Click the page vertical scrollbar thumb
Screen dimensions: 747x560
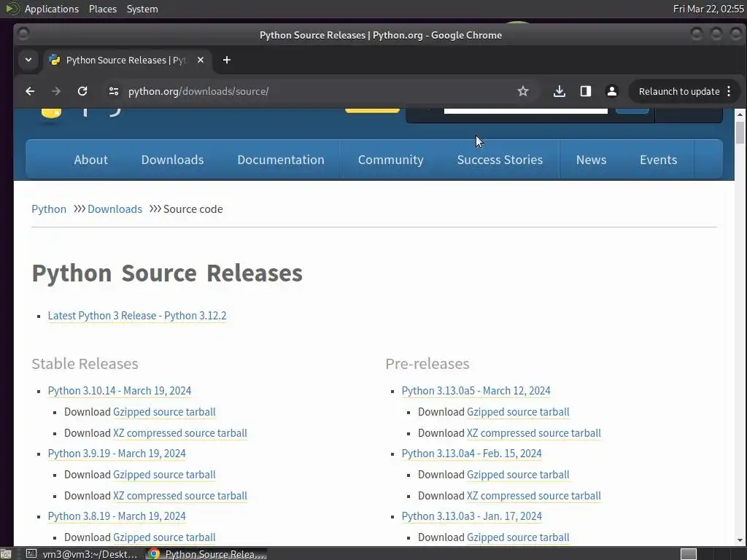click(740, 133)
